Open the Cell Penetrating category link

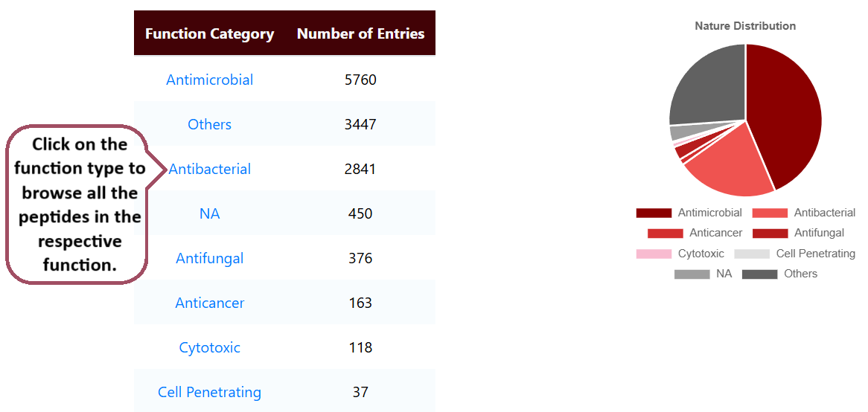[x=209, y=392]
